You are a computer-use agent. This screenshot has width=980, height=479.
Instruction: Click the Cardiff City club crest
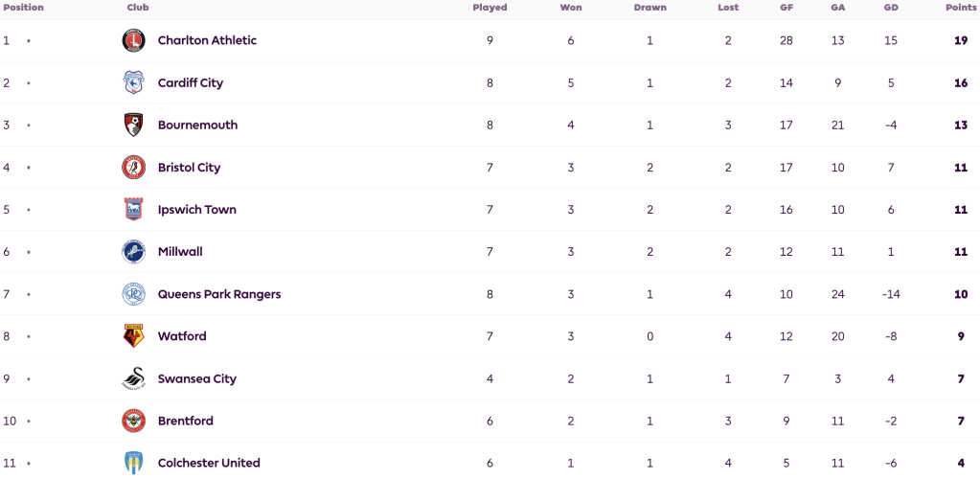point(133,82)
